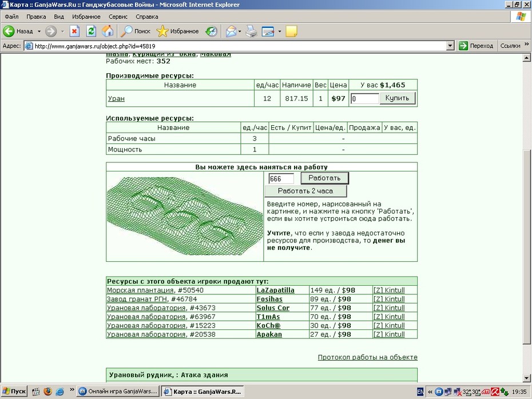532x399 pixels.
Task: Open the Протокол работы на объекте link
Action: pos(367,357)
